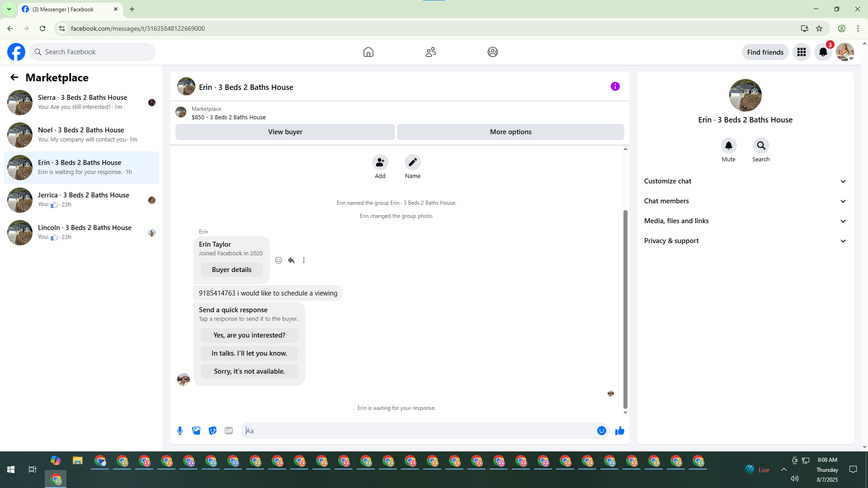The image size is (868, 488).
Task: Open the tab search dropdown arrow
Action: (9, 9)
